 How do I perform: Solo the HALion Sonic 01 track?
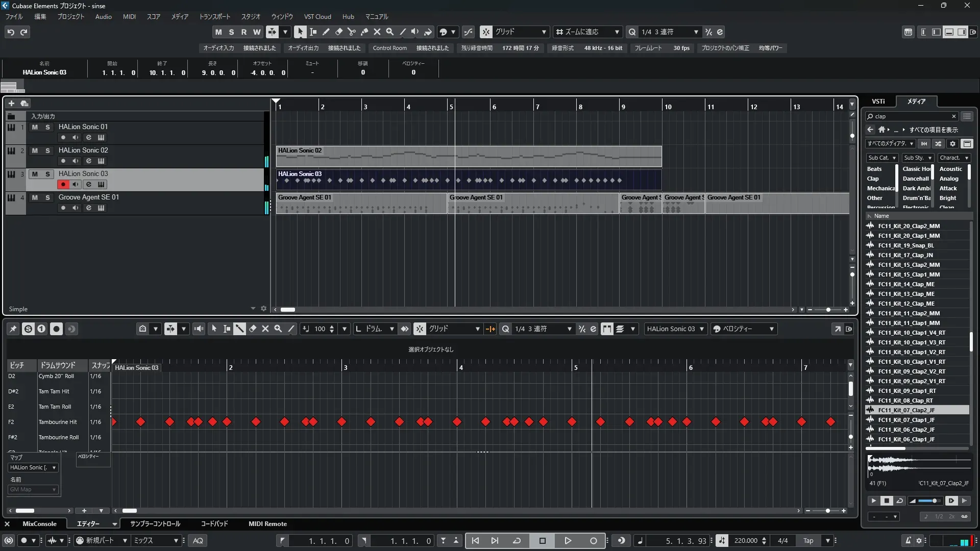point(47,127)
